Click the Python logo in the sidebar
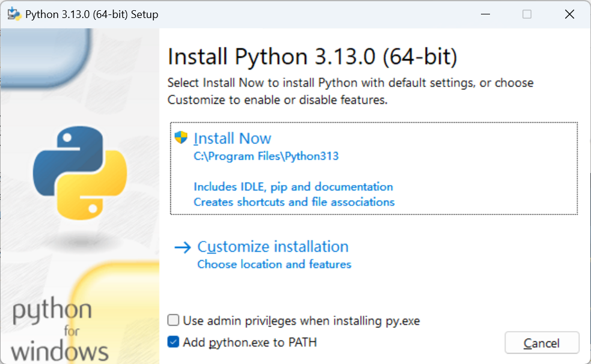The image size is (591, 364). 79,172
